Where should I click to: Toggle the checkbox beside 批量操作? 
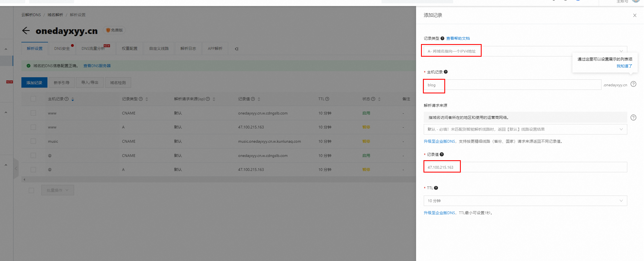[32, 190]
